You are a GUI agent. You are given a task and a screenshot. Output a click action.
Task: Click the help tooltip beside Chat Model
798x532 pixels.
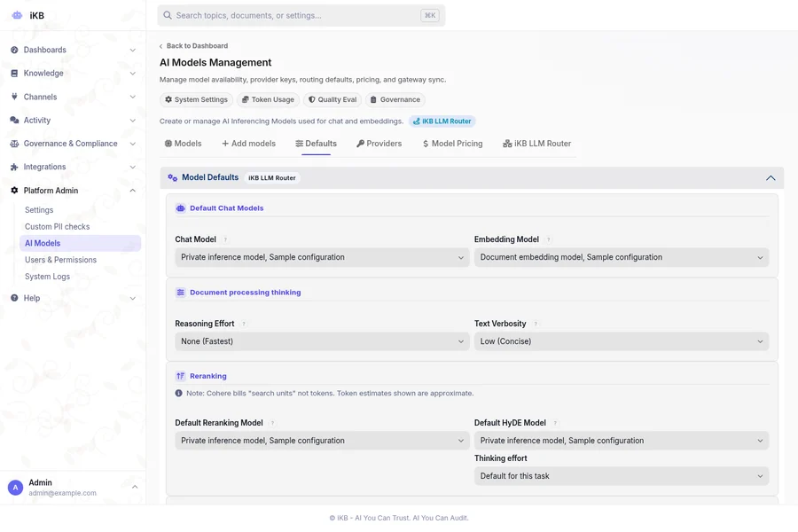[225, 239]
